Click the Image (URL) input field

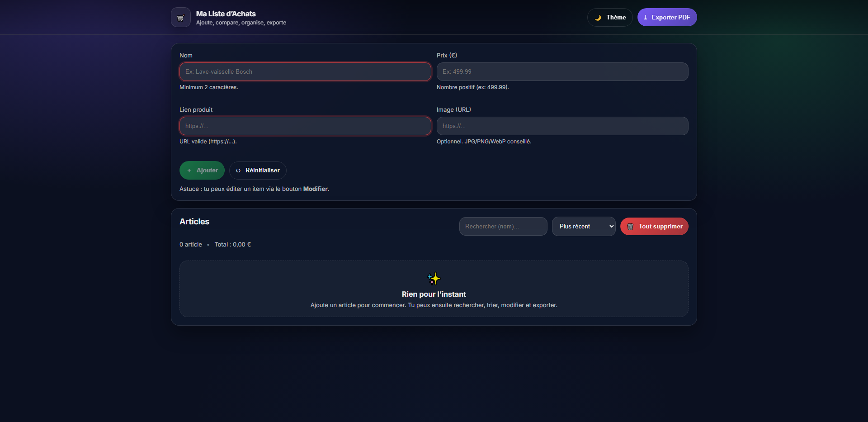click(x=562, y=126)
